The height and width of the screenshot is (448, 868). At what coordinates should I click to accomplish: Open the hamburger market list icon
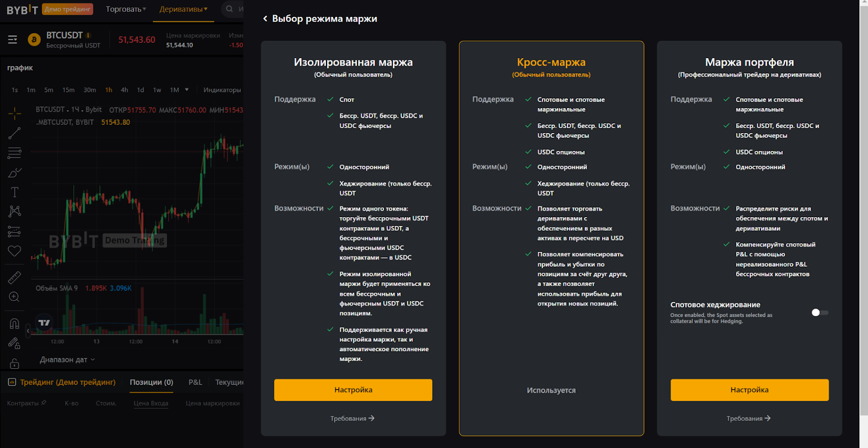[12, 40]
